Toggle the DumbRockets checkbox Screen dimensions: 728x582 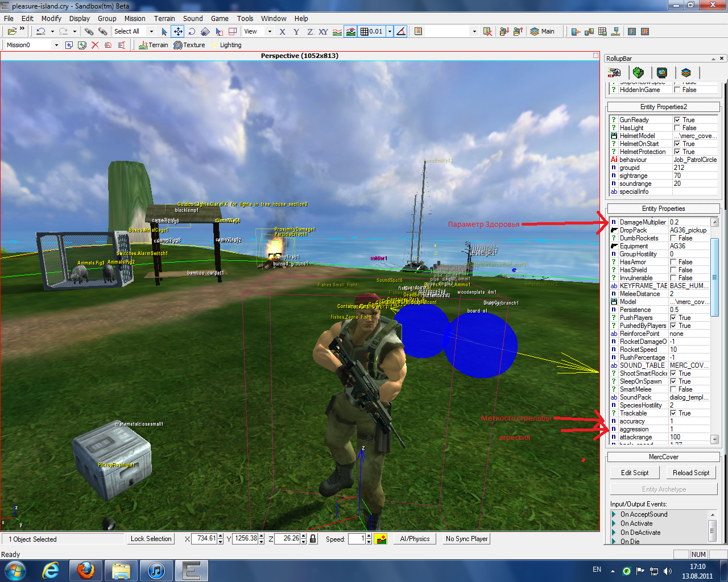click(673, 238)
